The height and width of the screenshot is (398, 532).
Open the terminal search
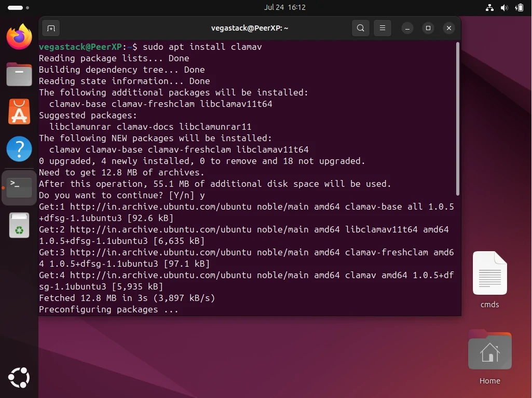[361, 28]
